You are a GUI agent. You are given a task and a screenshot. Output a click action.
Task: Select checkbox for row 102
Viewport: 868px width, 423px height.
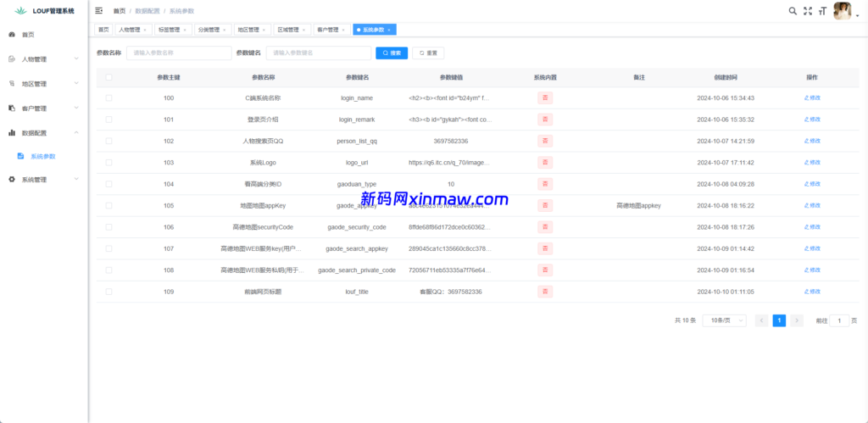[108, 142]
